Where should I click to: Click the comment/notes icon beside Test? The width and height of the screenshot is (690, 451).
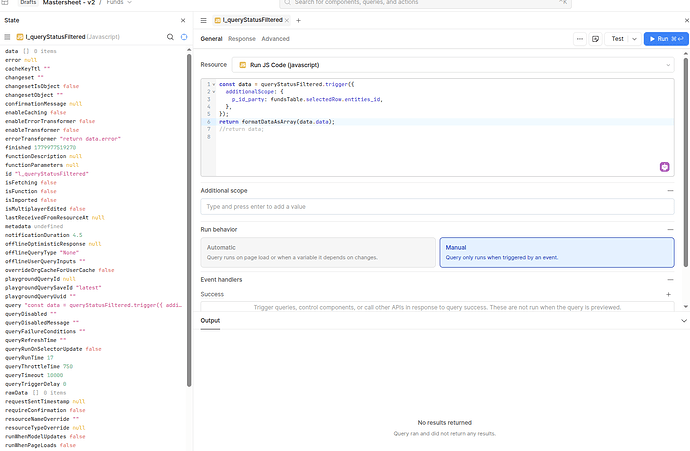click(595, 39)
